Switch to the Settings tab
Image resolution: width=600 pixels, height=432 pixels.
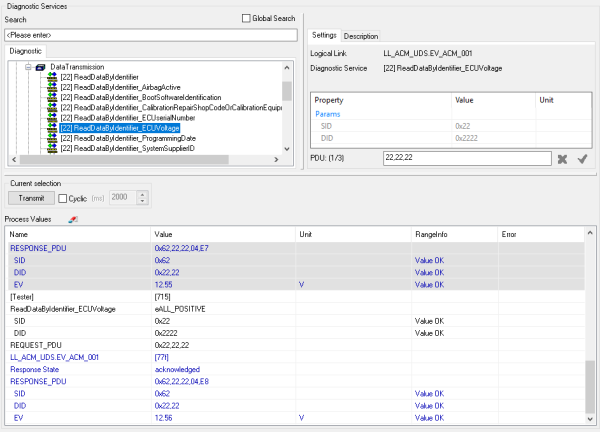[x=324, y=35]
